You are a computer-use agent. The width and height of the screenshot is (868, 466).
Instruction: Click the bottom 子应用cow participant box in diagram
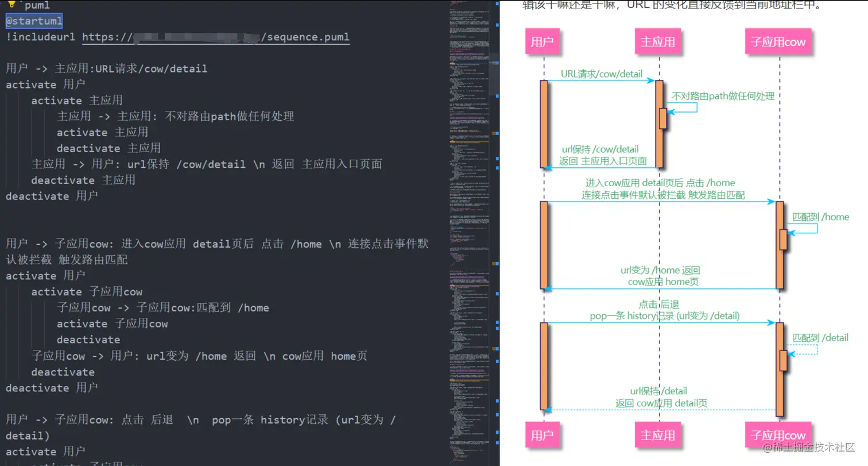click(778, 435)
